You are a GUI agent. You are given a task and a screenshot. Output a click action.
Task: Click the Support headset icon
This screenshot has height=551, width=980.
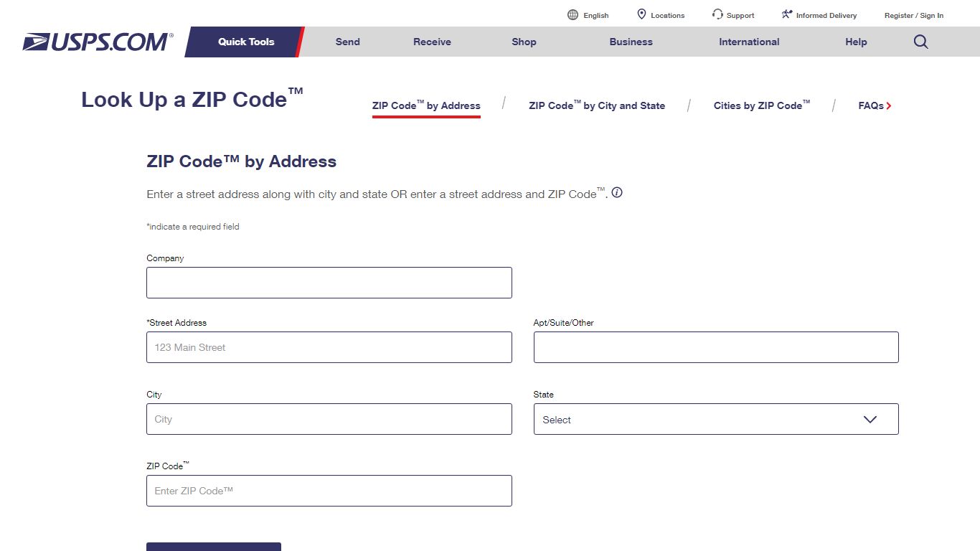click(x=717, y=14)
